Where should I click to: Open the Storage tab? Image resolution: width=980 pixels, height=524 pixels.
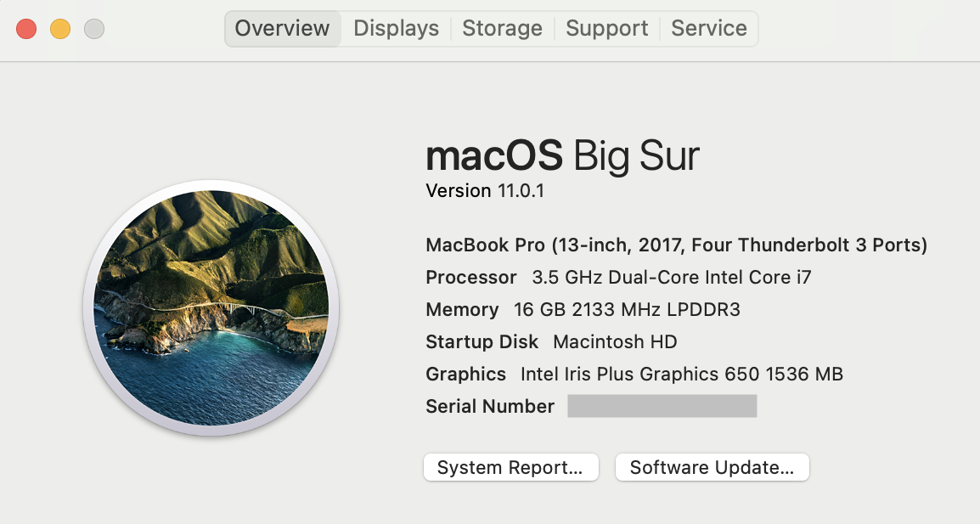(502, 28)
